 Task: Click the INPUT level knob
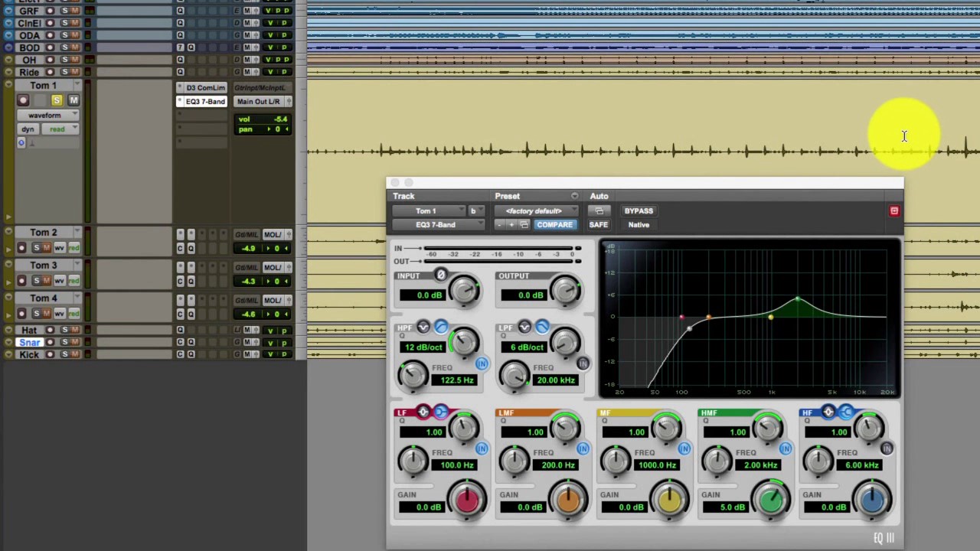pos(464,290)
